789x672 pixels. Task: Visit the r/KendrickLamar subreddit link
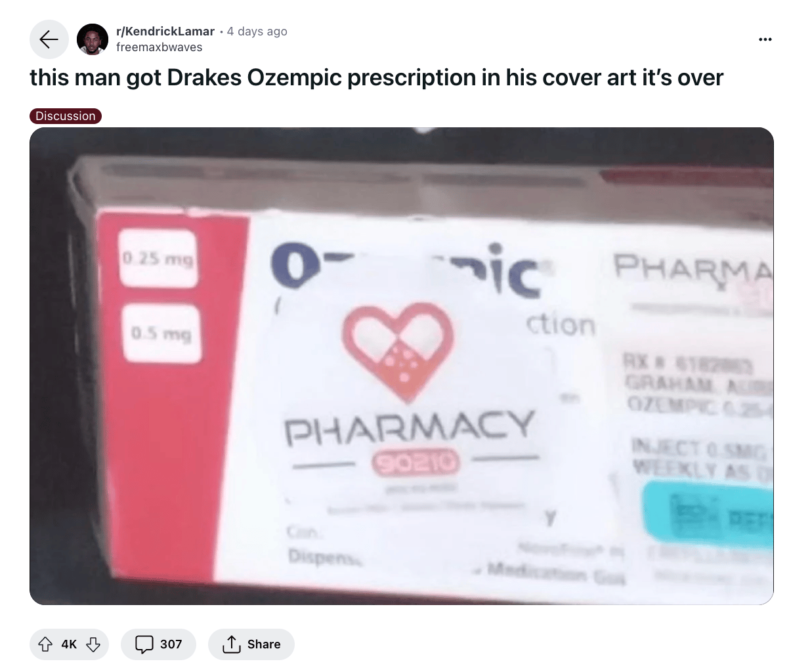pyautogui.click(x=165, y=31)
